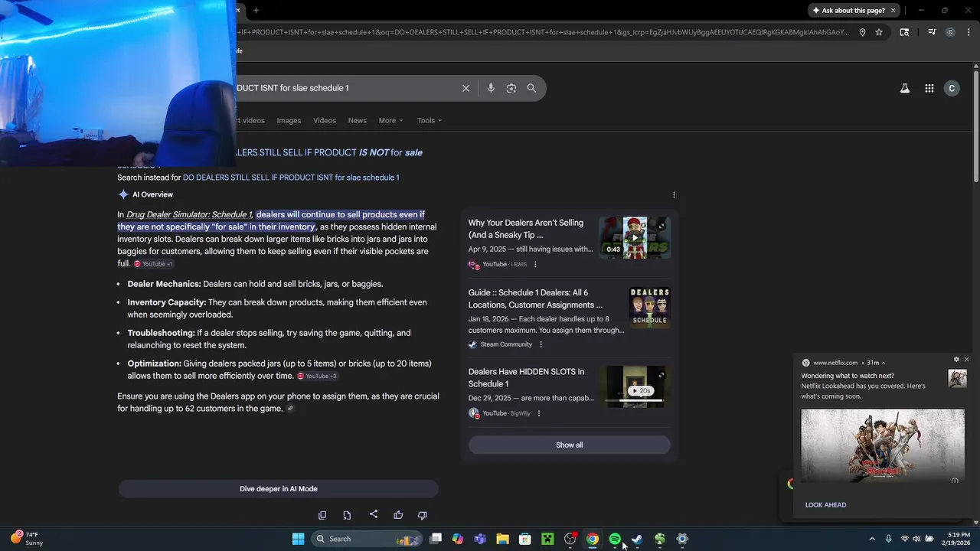Click the magnifier search submit icon
This screenshot has height=551, width=980.
click(531, 88)
